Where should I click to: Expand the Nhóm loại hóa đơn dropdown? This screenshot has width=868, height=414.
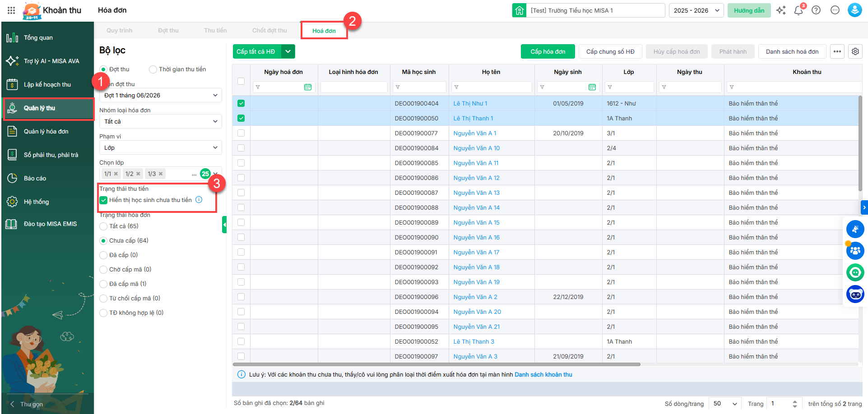pyautogui.click(x=160, y=121)
